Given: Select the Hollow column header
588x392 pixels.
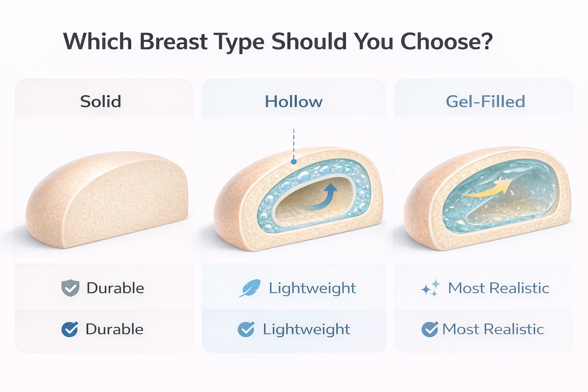Looking at the screenshot, I should [294, 101].
